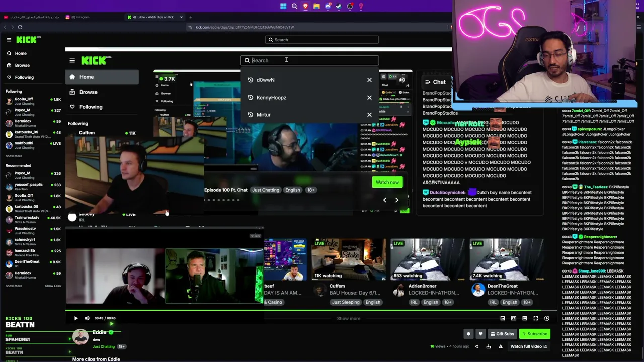Select the English tag on featured stream

click(x=292, y=190)
